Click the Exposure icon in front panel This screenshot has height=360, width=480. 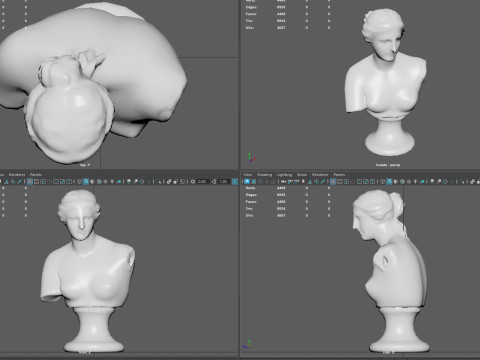point(193,181)
